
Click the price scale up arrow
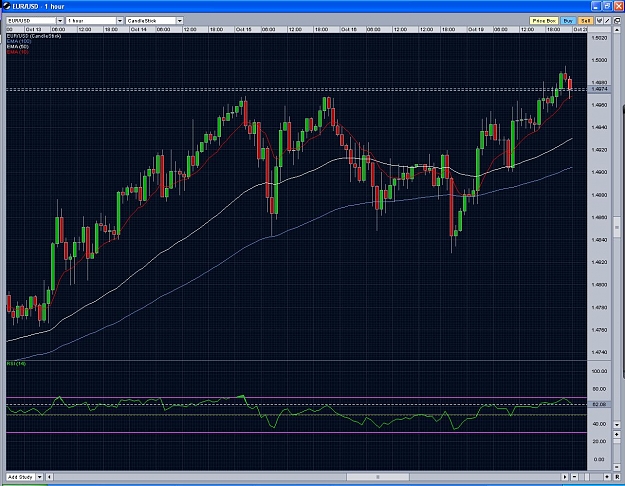point(617,30)
